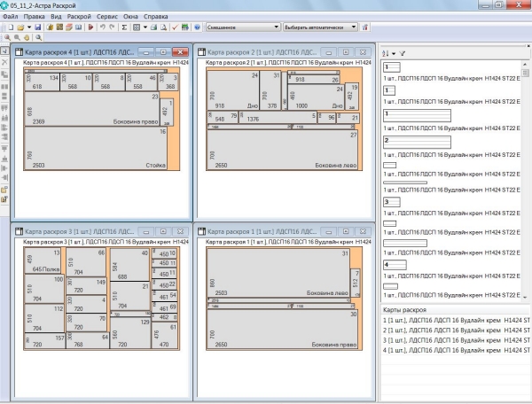Open the Выбирать автоматически combo box
Screen dimensions: 532x404
320,27
